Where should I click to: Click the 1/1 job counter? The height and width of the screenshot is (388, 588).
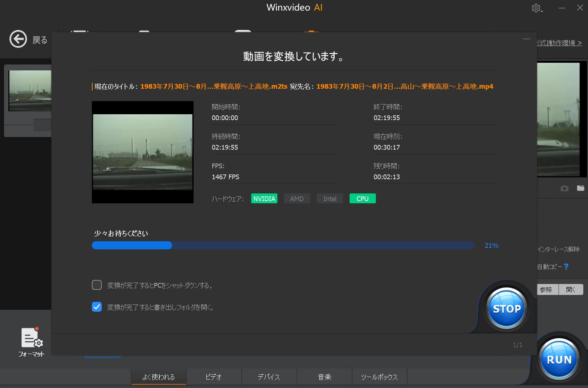[x=518, y=345]
